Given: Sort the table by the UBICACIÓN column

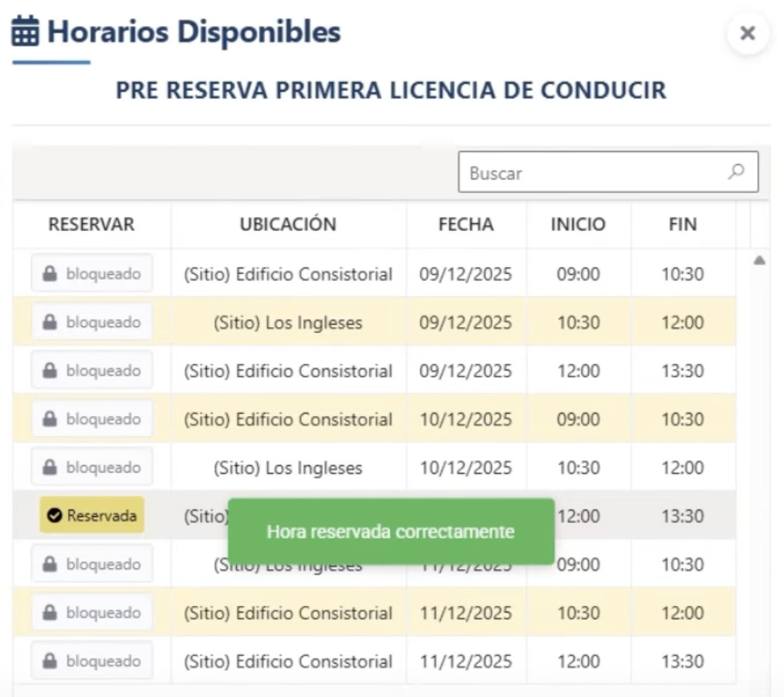Looking at the screenshot, I should 288,226.
